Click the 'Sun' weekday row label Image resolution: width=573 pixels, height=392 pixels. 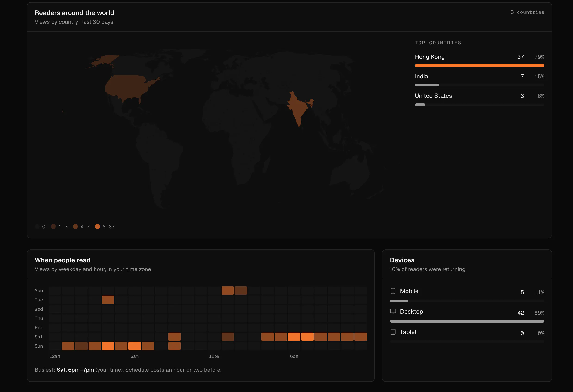click(x=39, y=346)
